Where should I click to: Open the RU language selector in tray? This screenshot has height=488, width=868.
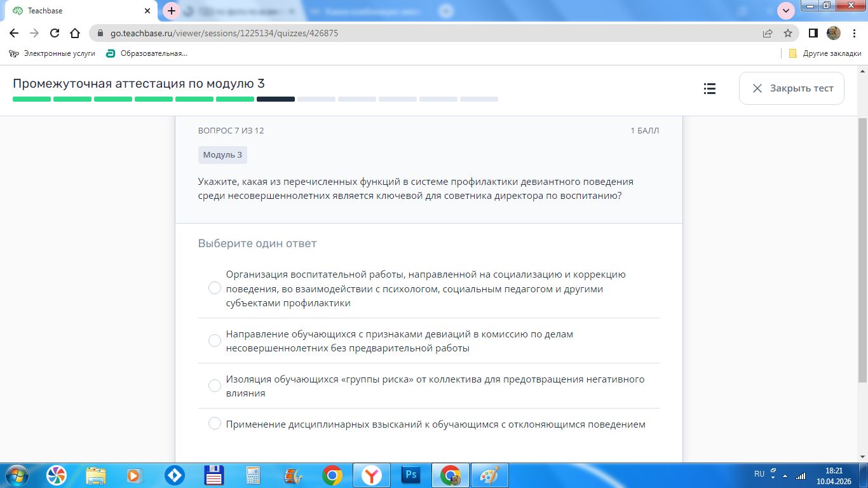759,474
